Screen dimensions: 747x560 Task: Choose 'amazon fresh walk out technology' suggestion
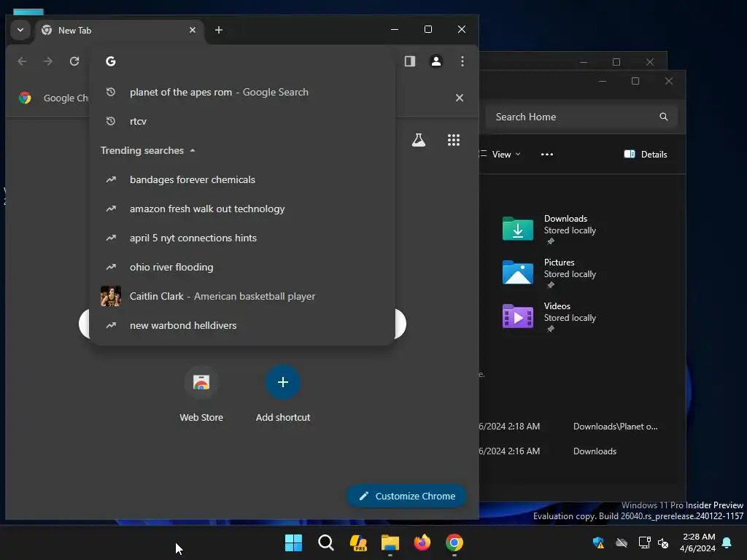[242, 209]
